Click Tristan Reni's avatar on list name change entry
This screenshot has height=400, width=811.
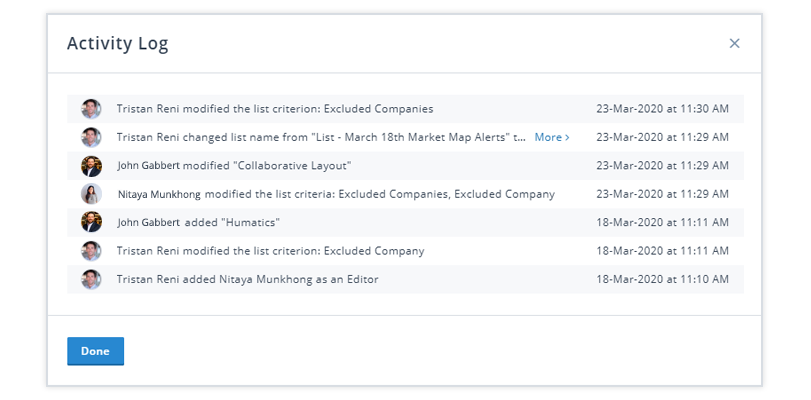pyautogui.click(x=91, y=137)
